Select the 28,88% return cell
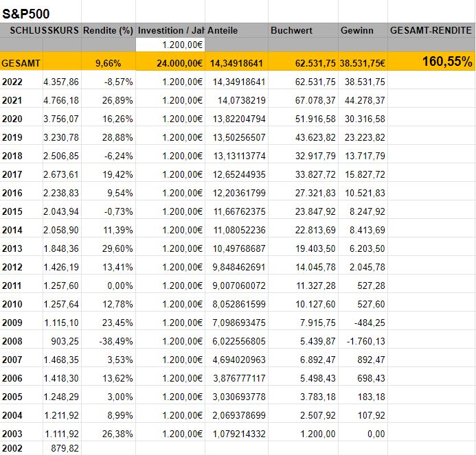Screen dimensions: 476x455 coord(117,137)
